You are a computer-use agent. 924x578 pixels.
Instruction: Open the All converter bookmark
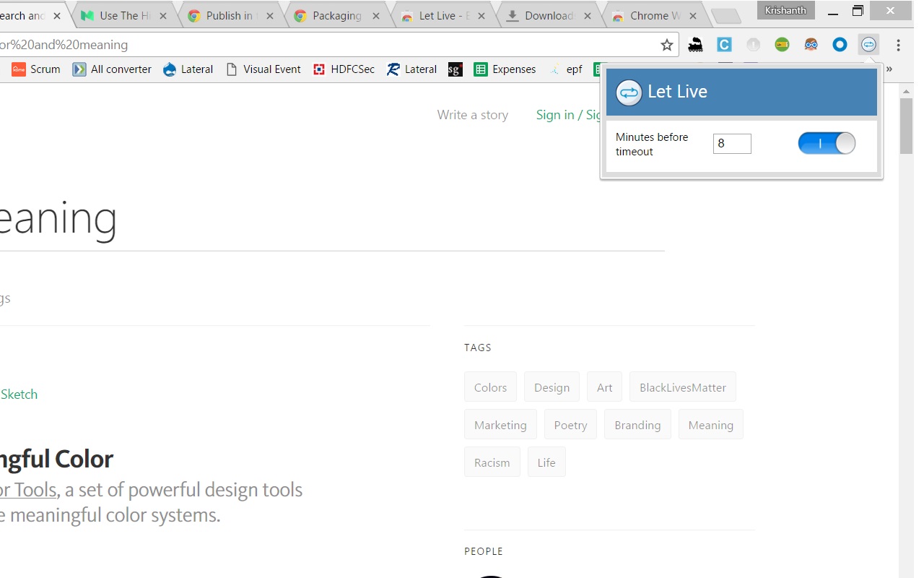112,69
